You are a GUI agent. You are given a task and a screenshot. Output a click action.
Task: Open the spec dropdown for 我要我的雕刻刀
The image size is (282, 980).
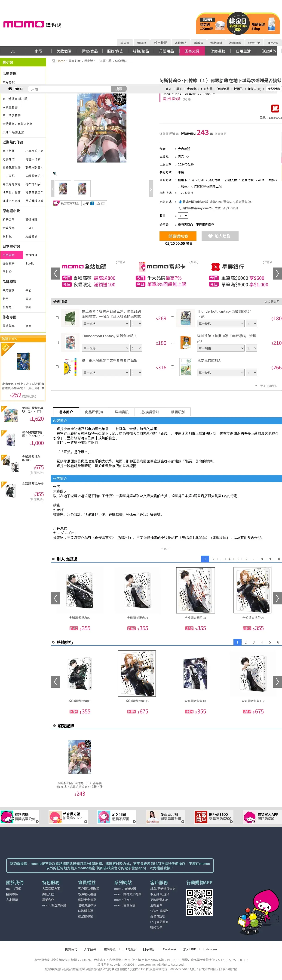click(x=221, y=373)
